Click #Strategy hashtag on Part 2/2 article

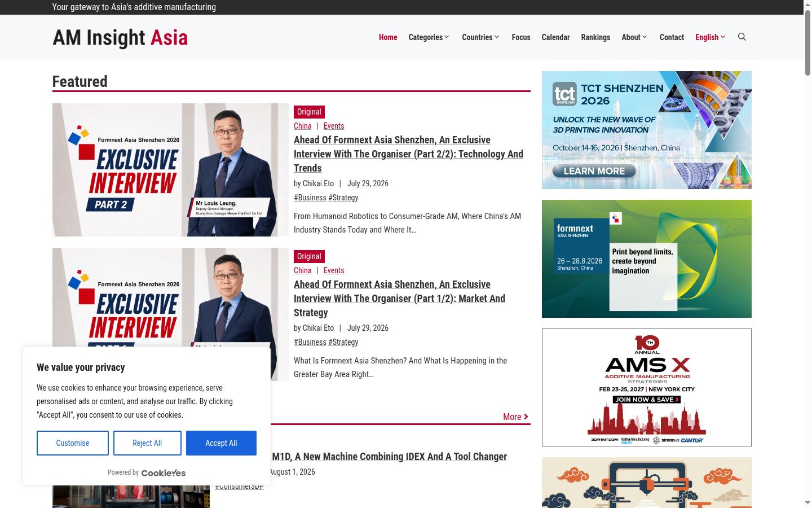point(343,198)
